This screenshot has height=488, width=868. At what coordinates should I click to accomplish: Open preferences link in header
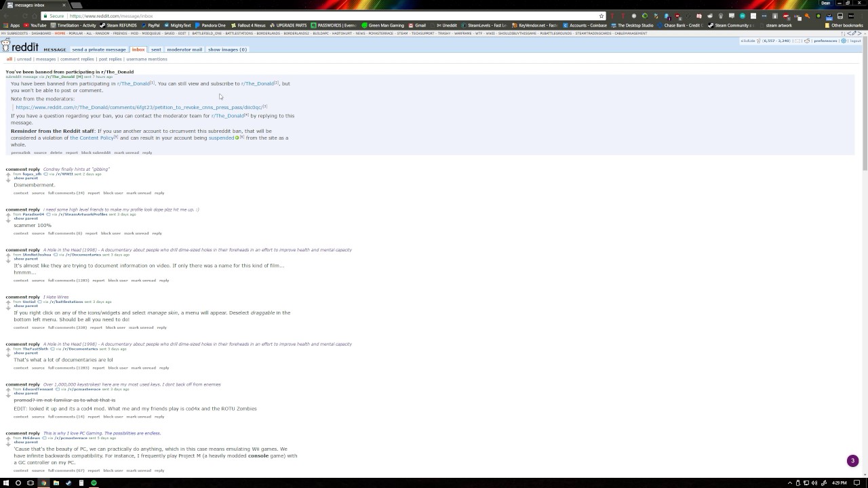[825, 41]
